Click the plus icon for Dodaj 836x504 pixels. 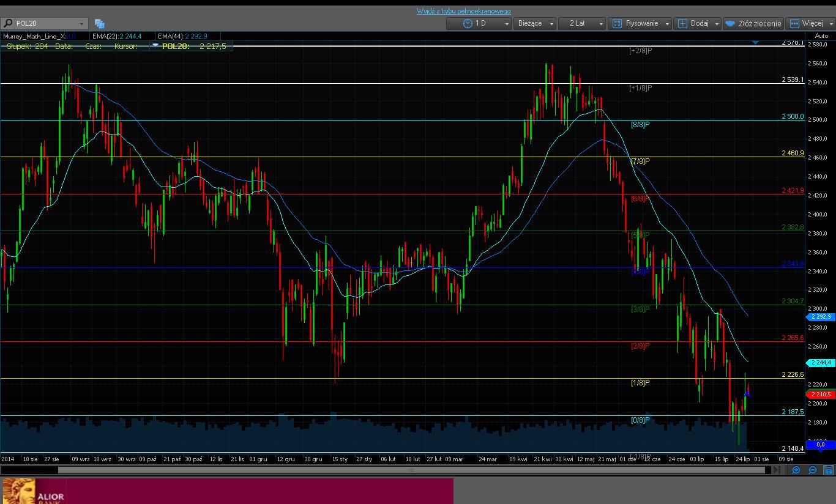[682, 23]
